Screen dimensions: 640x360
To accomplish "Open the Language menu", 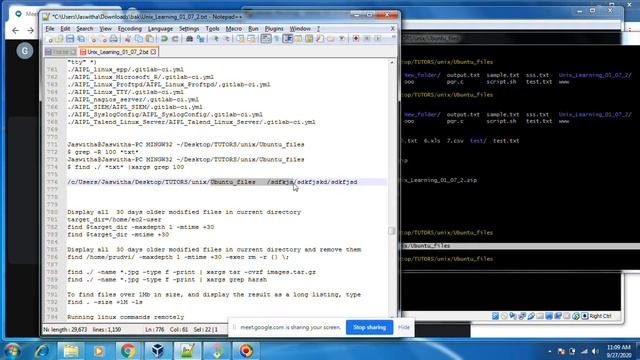I will click(x=160, y=29).
